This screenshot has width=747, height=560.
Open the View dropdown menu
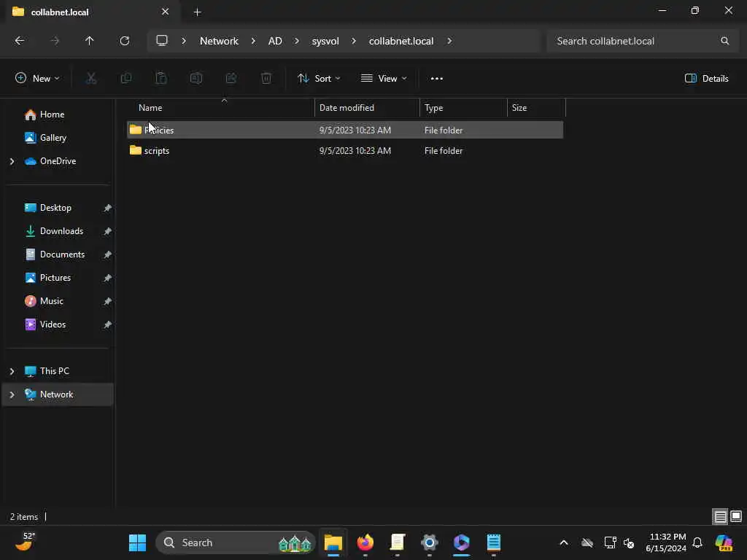point(384,79)
